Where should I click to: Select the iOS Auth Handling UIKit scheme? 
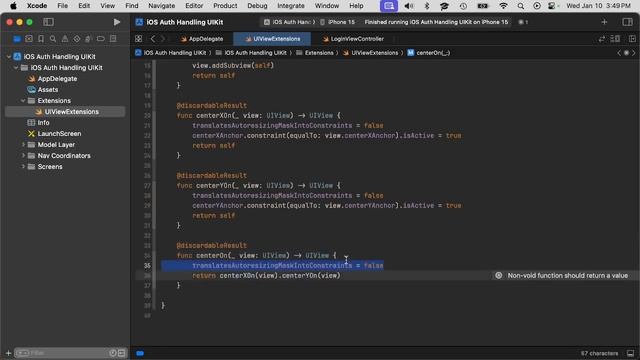click(288, 22)
